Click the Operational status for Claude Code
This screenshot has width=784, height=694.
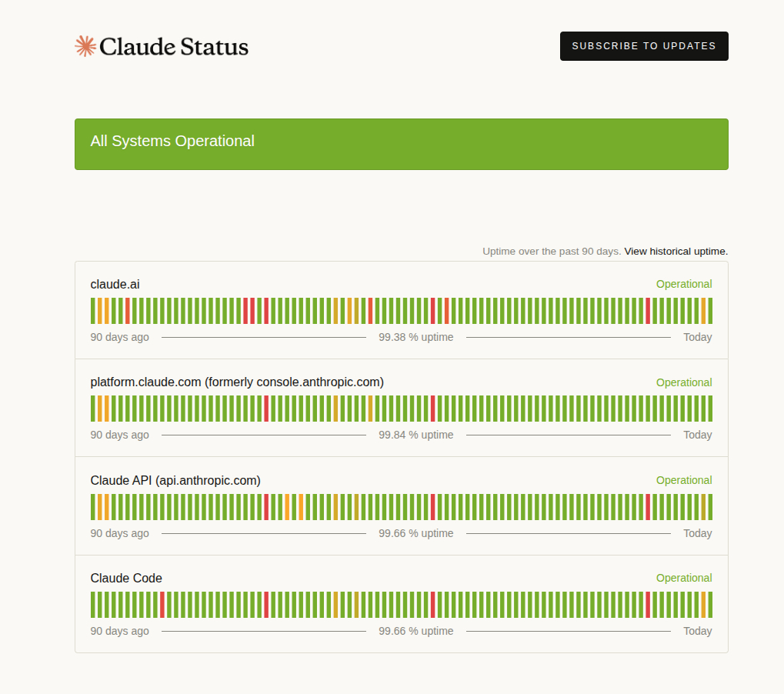click(683, 578)
